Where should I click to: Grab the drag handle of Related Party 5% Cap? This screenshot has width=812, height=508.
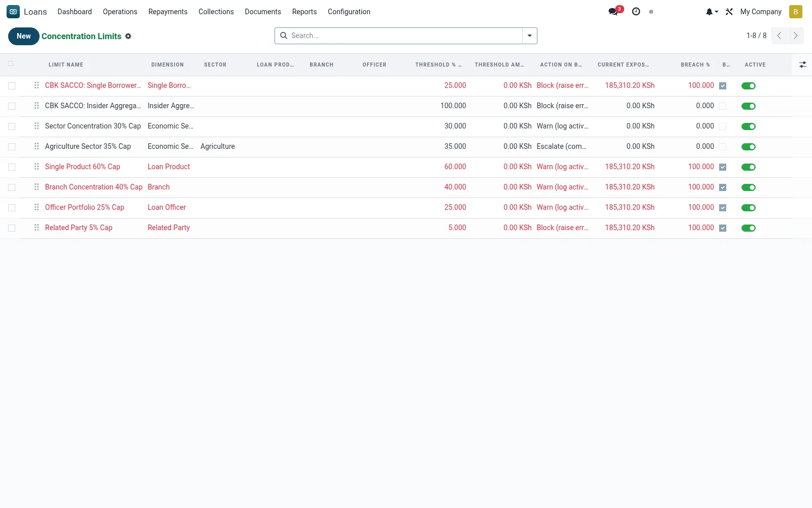tap(37, 228)
